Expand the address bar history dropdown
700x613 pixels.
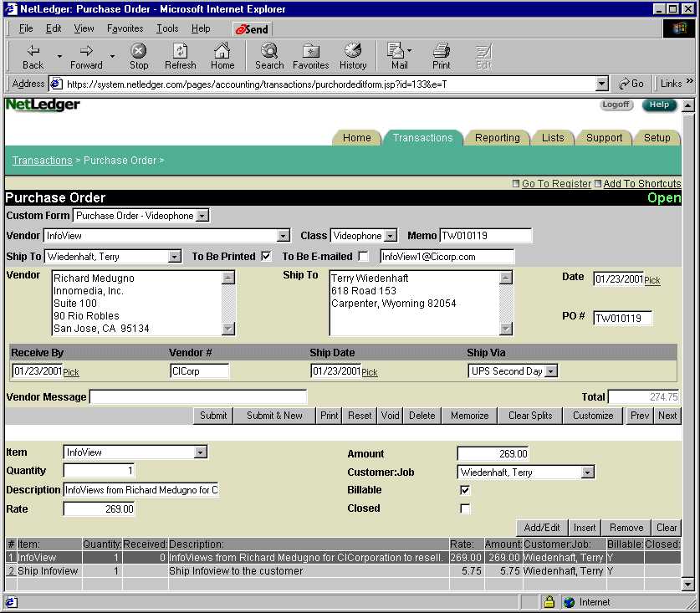point(602,84)
